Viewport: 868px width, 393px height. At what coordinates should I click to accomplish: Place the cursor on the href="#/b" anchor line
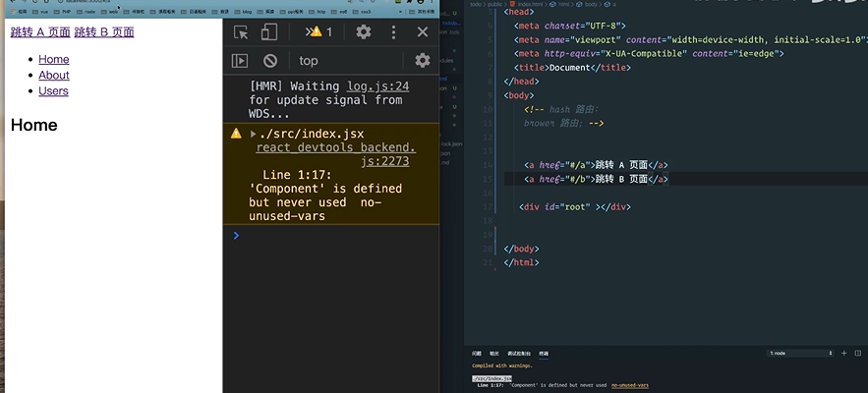pyautogui.click(x=596, y=179)
